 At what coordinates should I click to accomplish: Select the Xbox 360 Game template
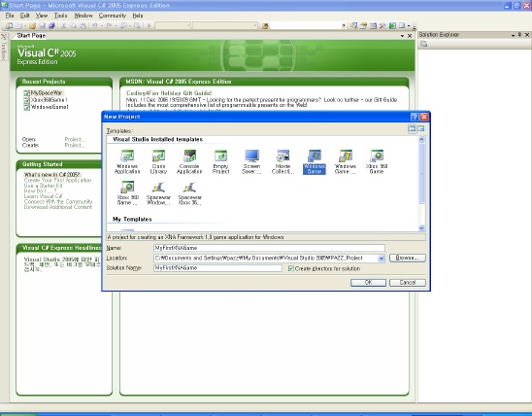tap(377, 162)
